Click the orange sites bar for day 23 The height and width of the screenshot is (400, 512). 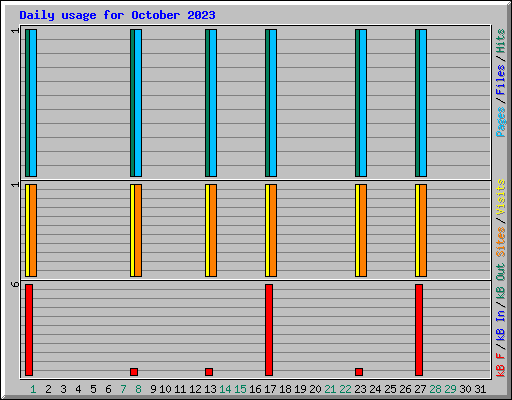click(x=363, y=230)
